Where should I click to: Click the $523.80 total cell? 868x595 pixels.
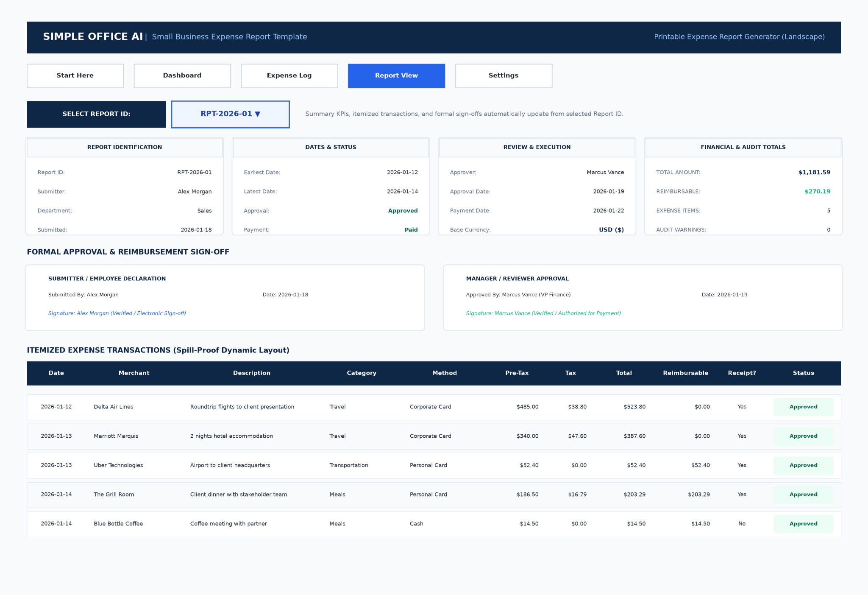tap(634, 407)
